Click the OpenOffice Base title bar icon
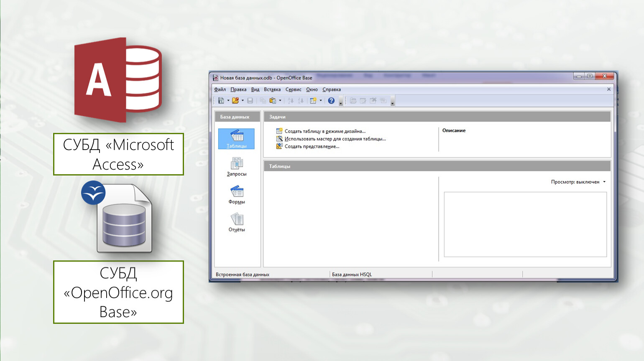The width and height of the screenshot is (644, 361). pos(215,78)
